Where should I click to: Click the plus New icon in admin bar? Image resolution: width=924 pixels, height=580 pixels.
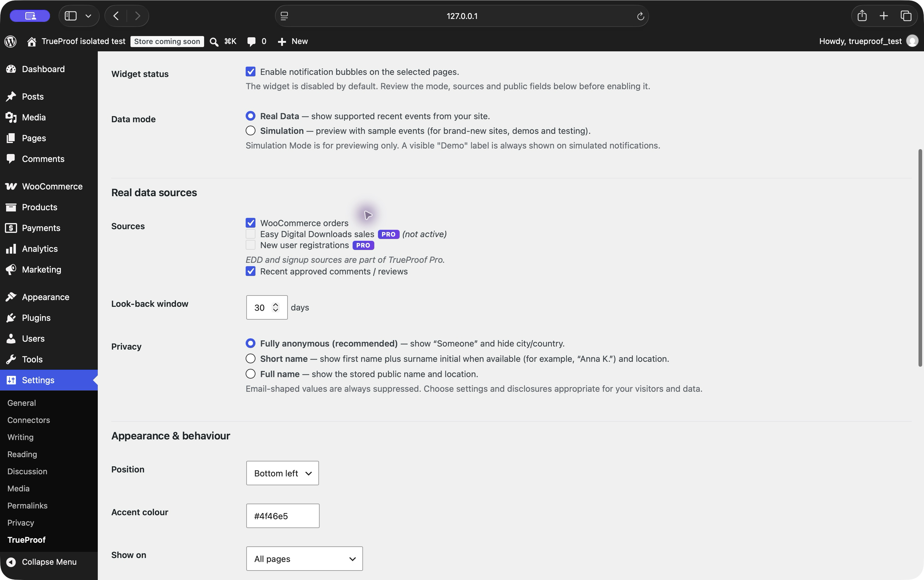point(282,42)
